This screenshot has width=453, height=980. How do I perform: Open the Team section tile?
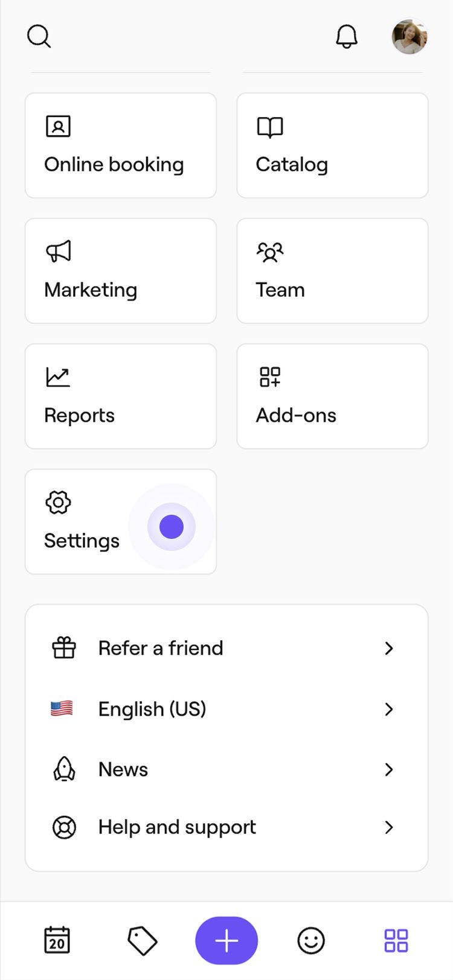332,271
